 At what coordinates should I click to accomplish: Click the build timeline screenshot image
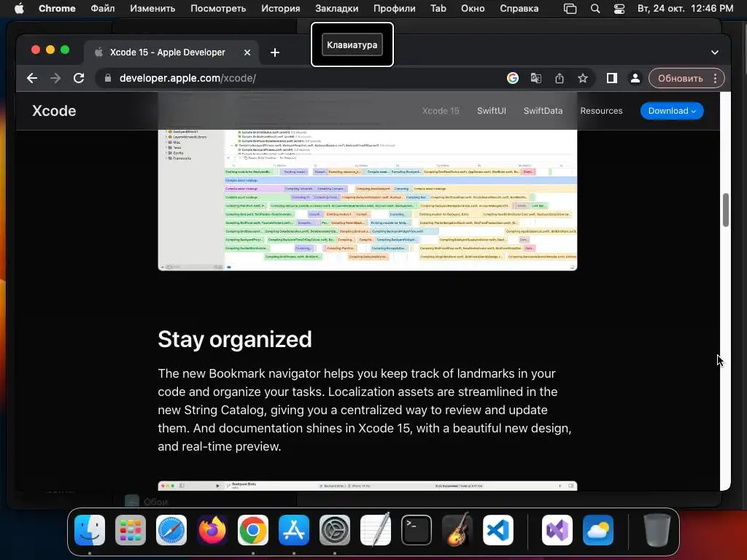(368, 200)
